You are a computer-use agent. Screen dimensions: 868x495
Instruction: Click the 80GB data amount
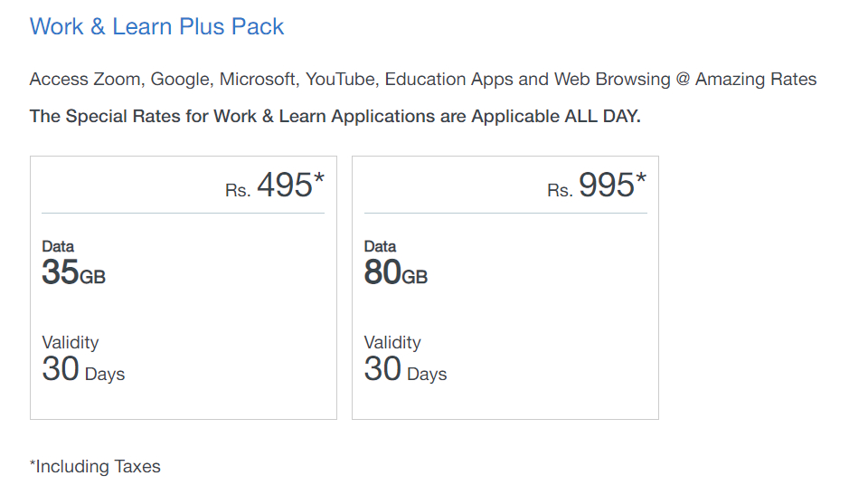pos(395,272)
